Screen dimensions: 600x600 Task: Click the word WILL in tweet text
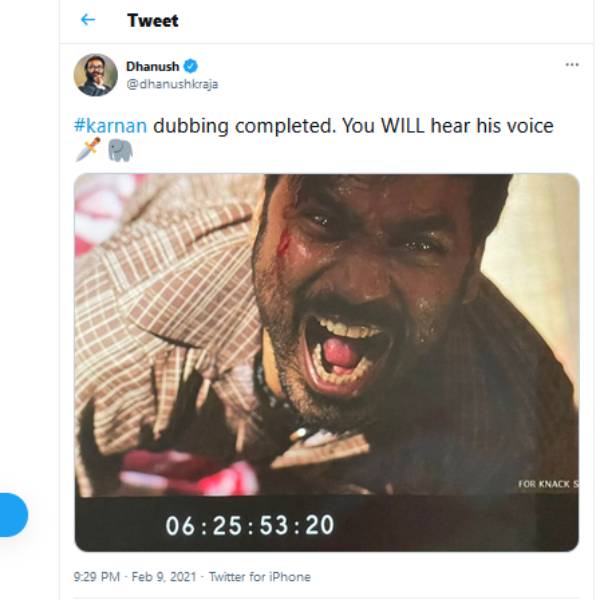click(403, 126)
